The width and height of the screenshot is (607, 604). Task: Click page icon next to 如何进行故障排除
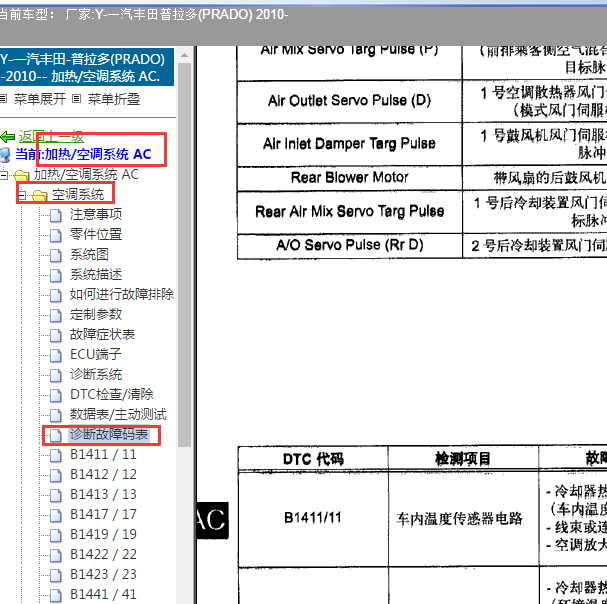(56, 295)
